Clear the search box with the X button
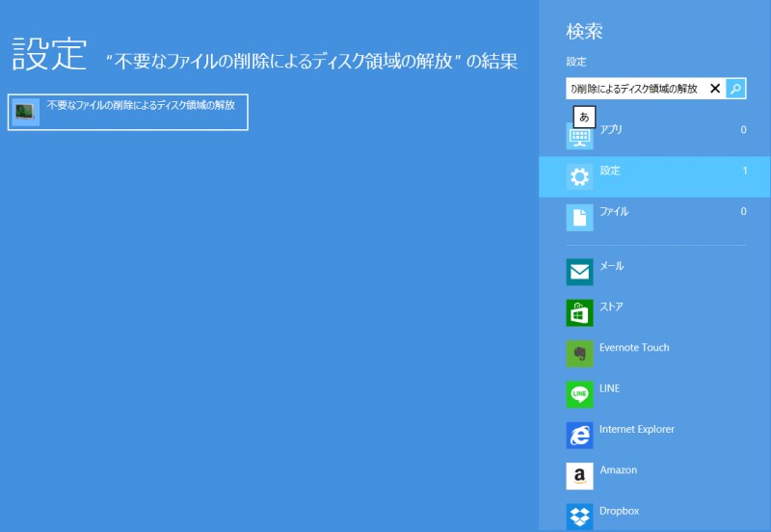771x532 pixels. [x=715, y=89]
